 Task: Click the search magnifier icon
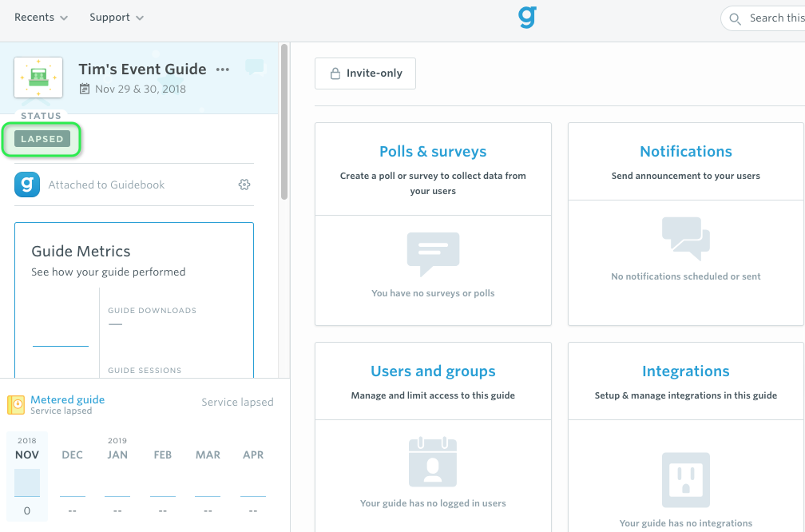[736, 19]
